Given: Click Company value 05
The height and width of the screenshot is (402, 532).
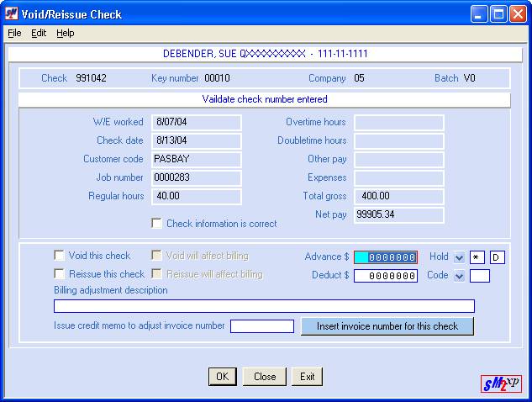Looking at the screenshot, I should coord(359,78).
